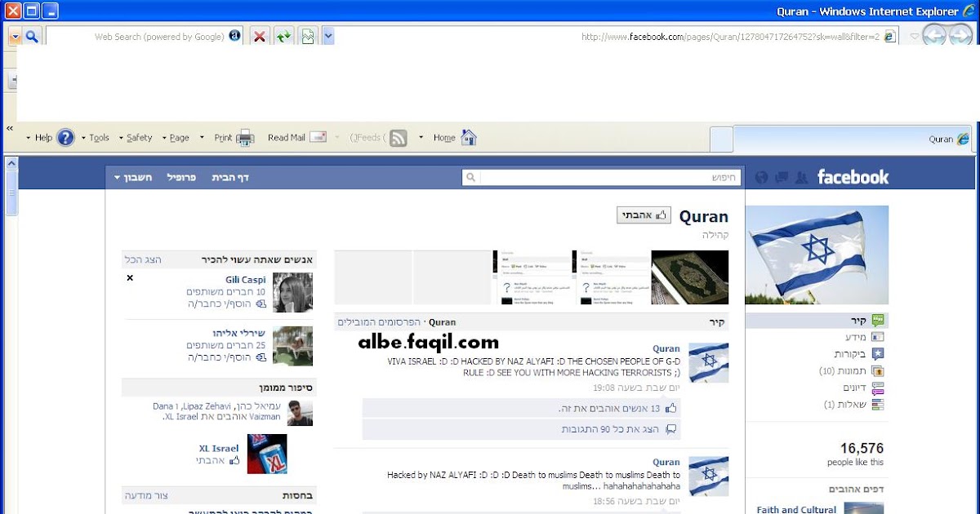This screenshot has height=514, width=980.
Task: Toggle Compatibility View broken-page icon
Action: pos(308,36)
